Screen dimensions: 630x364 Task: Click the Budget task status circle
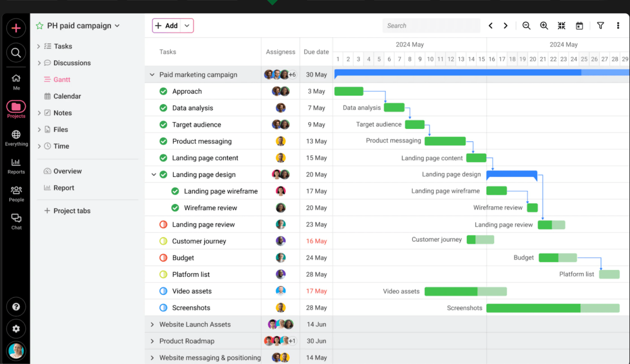click(163, 257)
